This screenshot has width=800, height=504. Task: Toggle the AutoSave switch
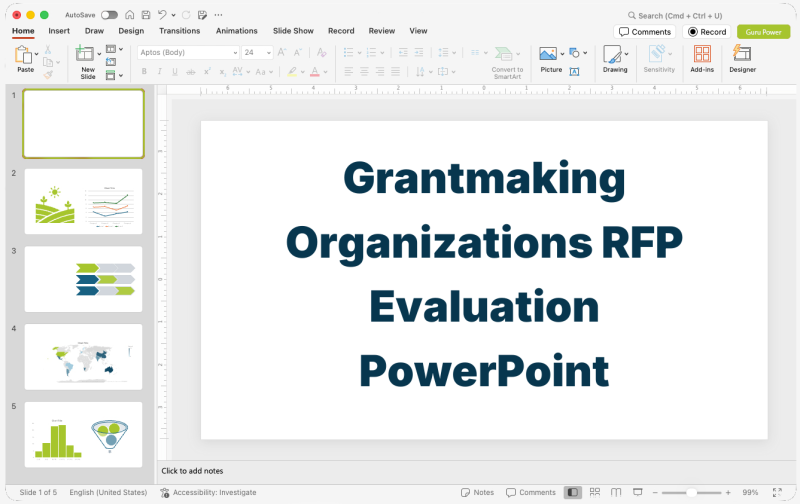tap(109, 15)
